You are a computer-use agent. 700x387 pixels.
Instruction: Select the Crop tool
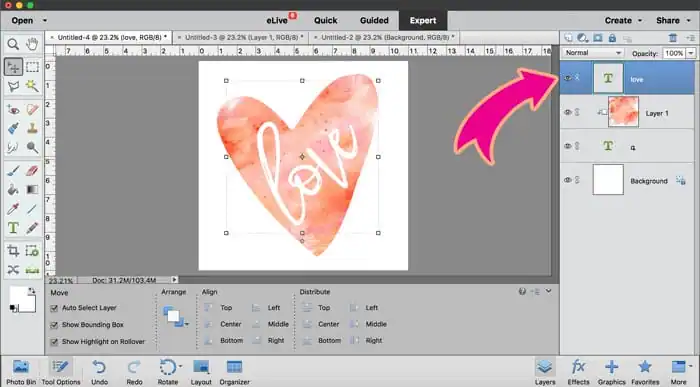tap(13, 251)
